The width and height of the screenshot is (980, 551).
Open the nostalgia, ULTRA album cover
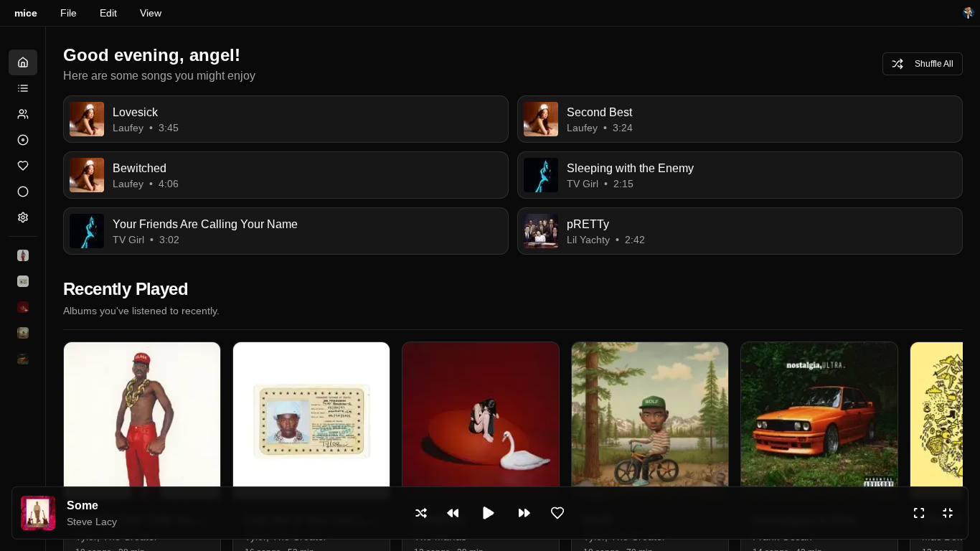coord(819,415)
